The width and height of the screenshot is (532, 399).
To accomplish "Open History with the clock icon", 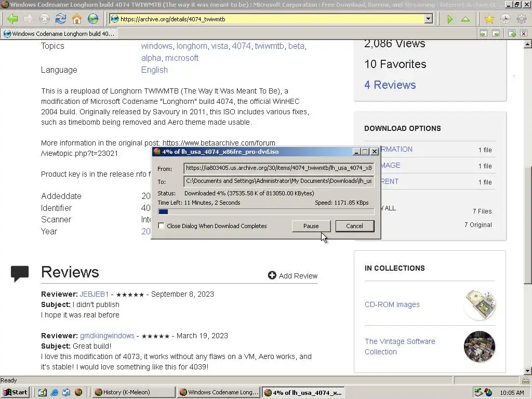I will click(505, 19).
